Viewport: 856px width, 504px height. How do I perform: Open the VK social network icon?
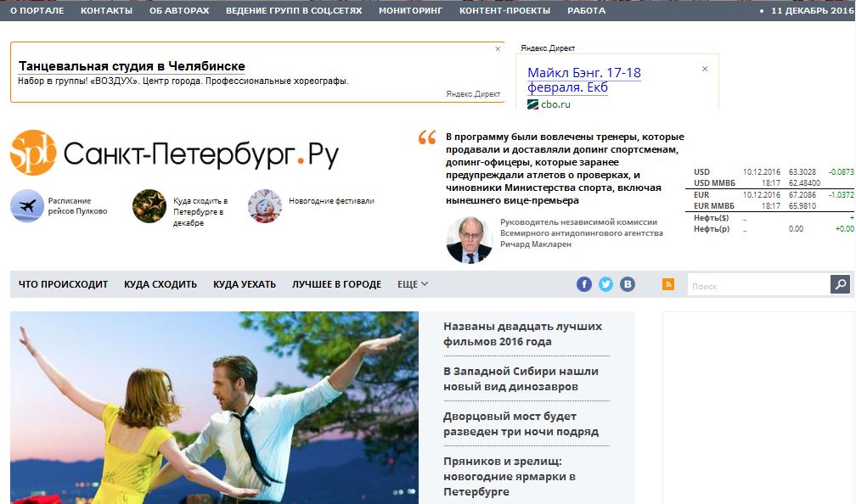[x=628, y=284]
